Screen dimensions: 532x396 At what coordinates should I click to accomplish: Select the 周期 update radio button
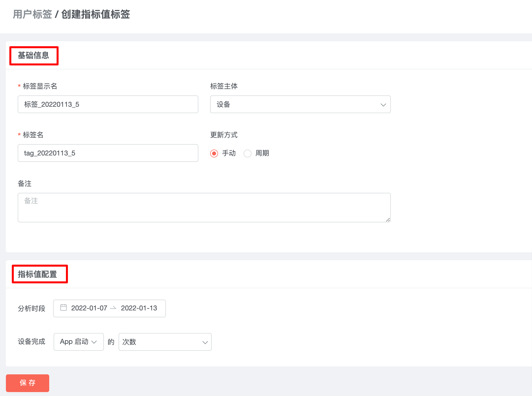[x=248, y=153]
